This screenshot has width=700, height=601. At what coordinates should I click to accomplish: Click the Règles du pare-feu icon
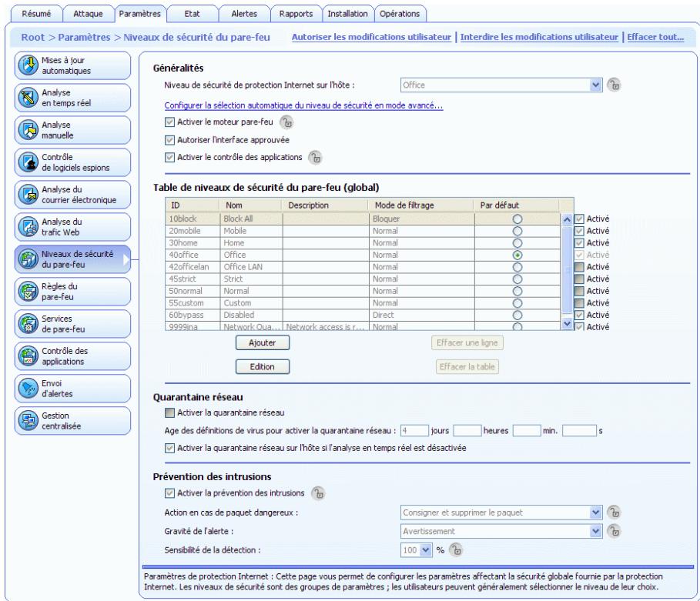click(28, 292)
